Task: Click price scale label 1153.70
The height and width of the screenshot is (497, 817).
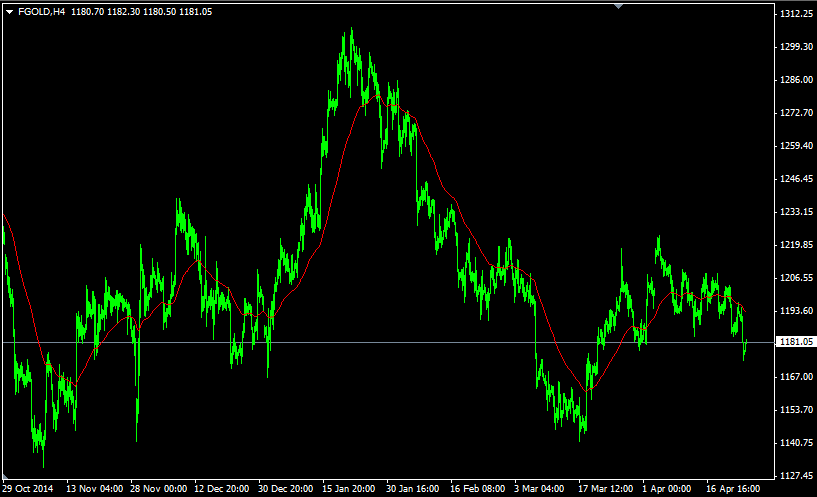Action: click(x=796, y=409)
